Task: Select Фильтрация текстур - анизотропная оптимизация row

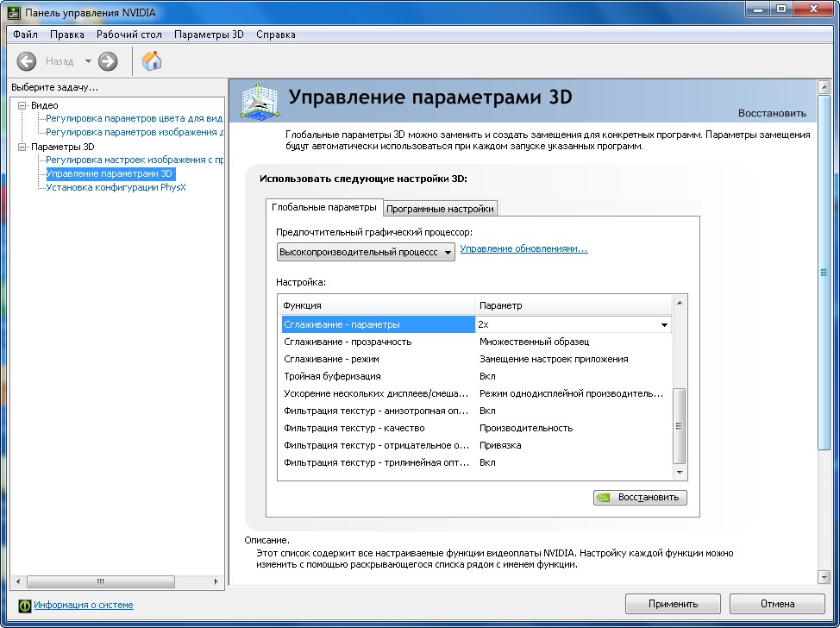Action: click(x=476, y=411)
